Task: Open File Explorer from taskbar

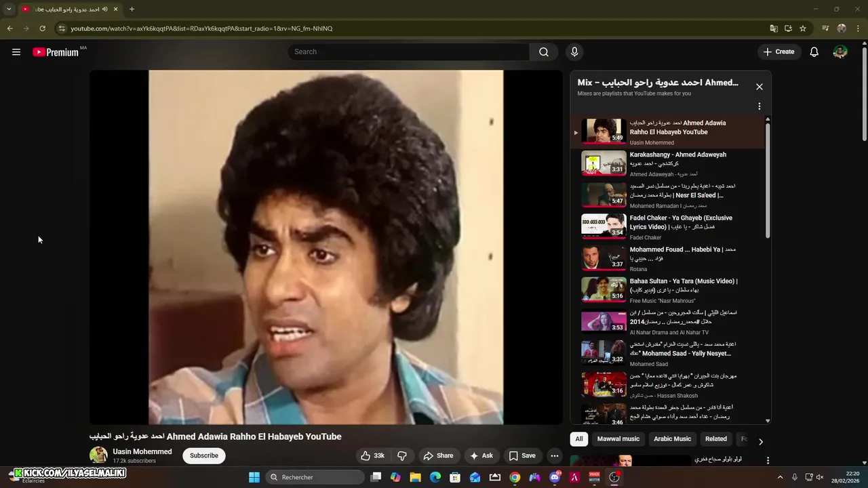Action: [x=415, y=477]
